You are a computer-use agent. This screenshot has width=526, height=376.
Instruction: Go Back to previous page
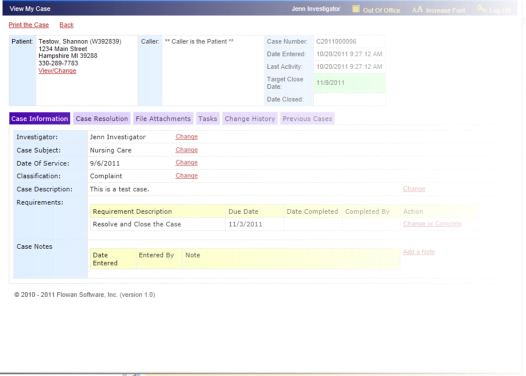coord(66,25)
